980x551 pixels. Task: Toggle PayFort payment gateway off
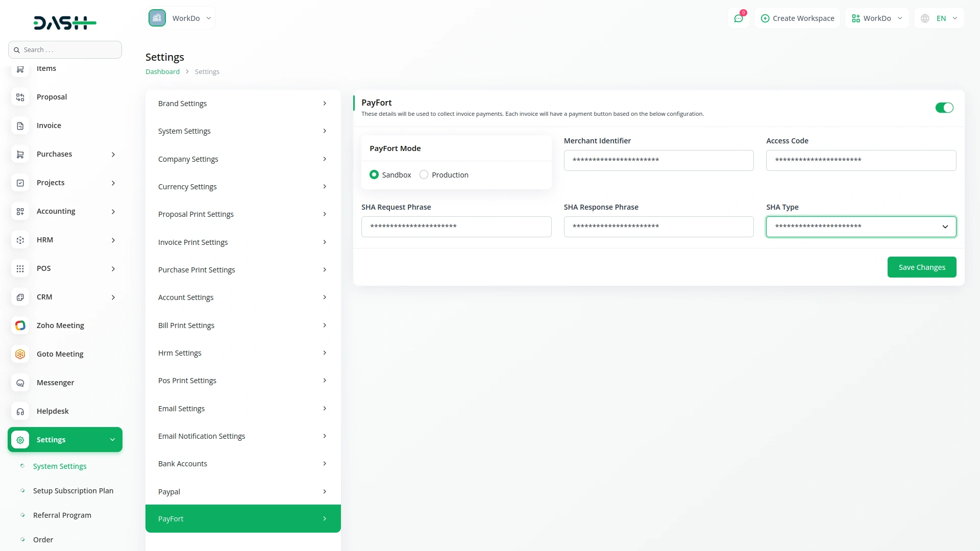click(944, 108)
